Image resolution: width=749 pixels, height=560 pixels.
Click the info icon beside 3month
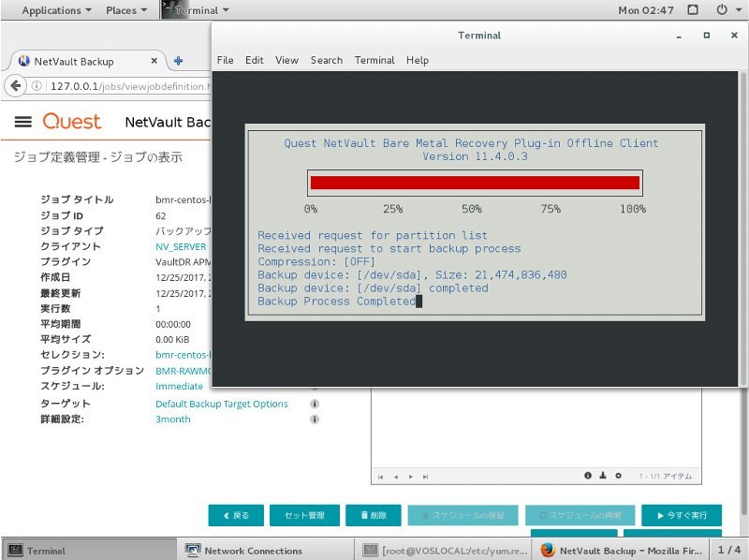point(315,419)
